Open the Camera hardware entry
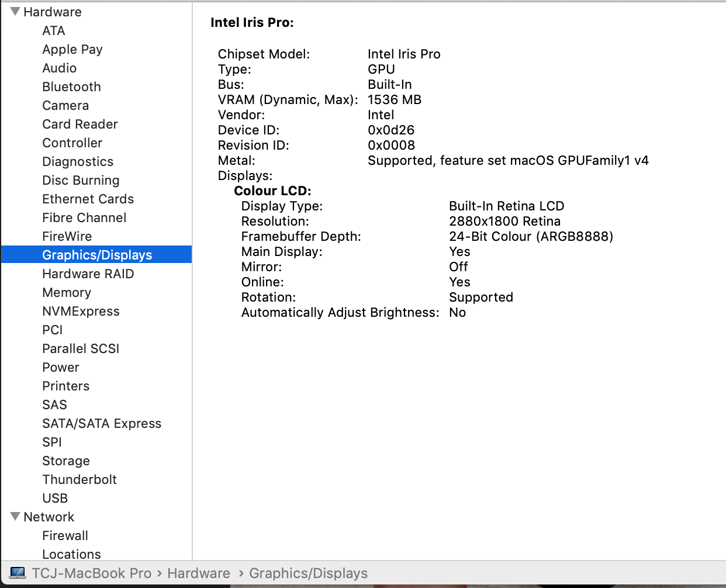Screen dimensions: 726x588 pyautogui.click(x=65, y=105)
